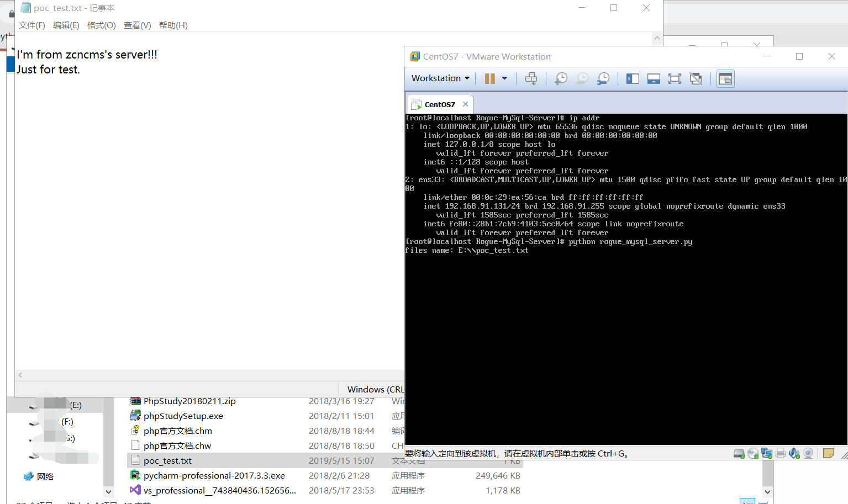Select the vs_professional installer file
The width and height of the screenshot is (848, 504).
220,491
